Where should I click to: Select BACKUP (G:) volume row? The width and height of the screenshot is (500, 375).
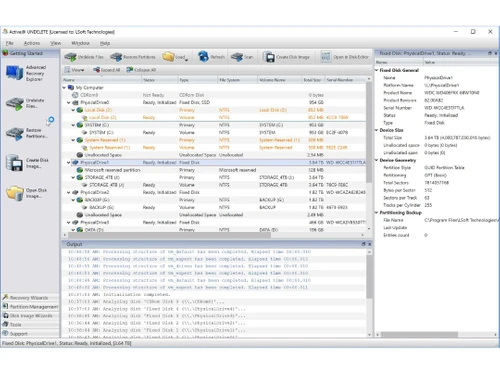click(214, 208)
